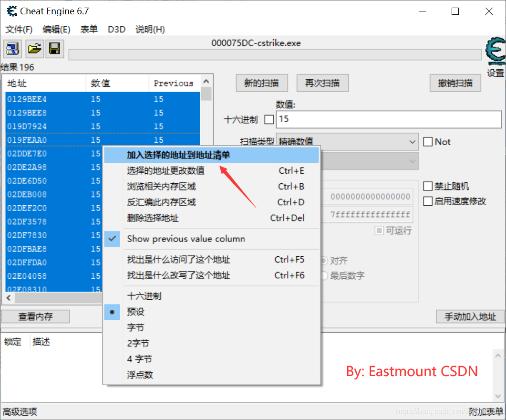Open the D3D menu
Viewport: 506px width, 420px height.
point(116,30)
